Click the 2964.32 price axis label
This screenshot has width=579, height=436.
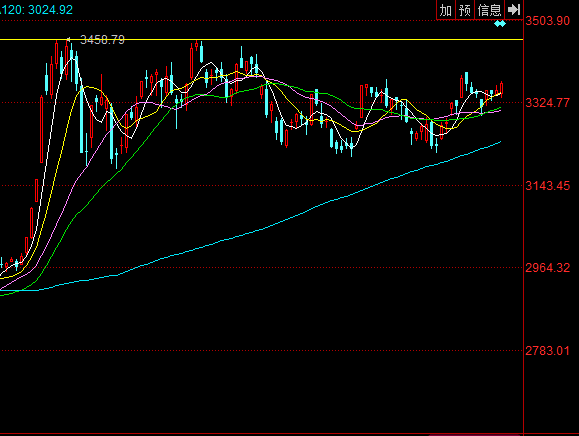click(548, 268)
